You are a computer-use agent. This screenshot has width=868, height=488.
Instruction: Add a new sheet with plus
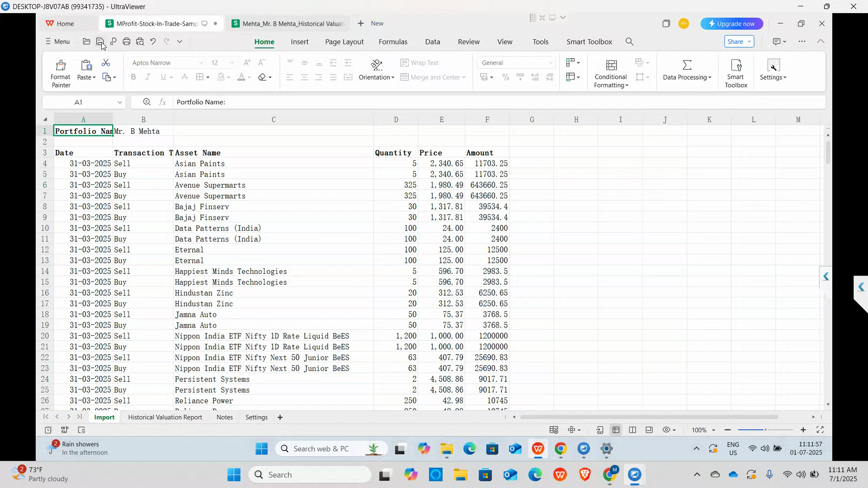pyautogui.click(x=280, y=418)
